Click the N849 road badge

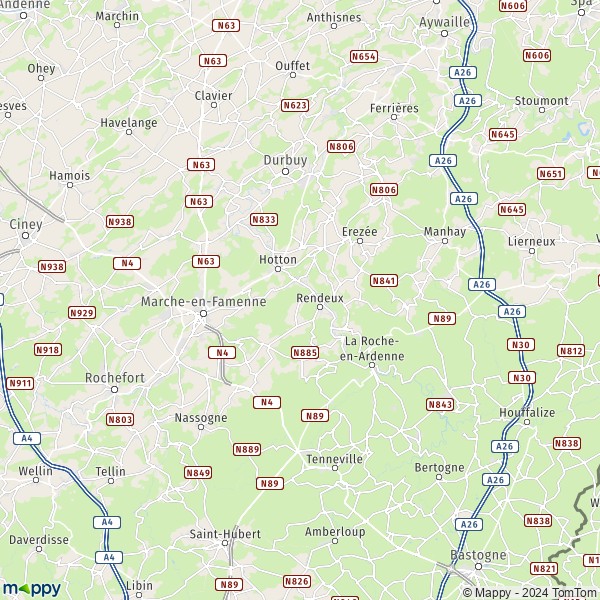coord(198,473)
